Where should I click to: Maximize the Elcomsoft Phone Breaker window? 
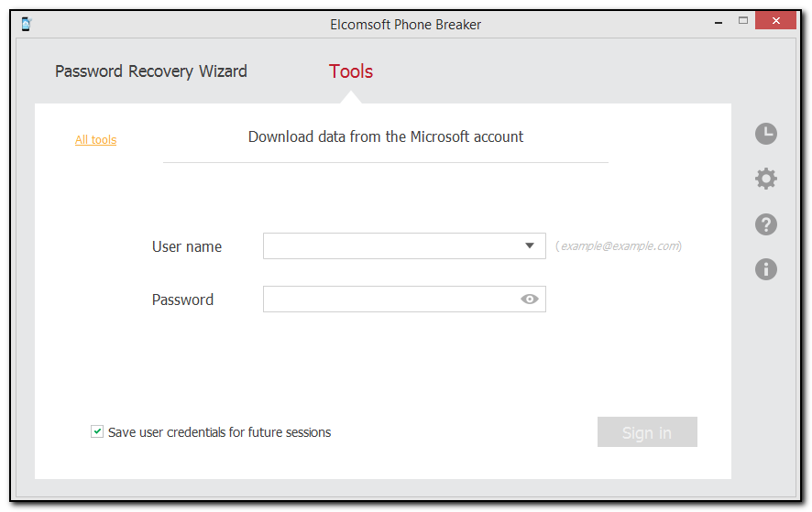[x=742, y=21]
